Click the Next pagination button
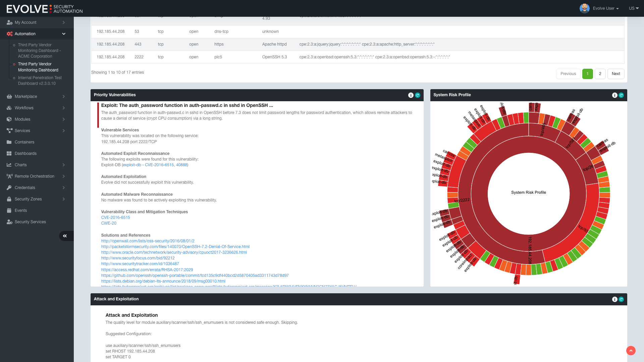Viewport: 644px width, 362px height. point(615,74)
